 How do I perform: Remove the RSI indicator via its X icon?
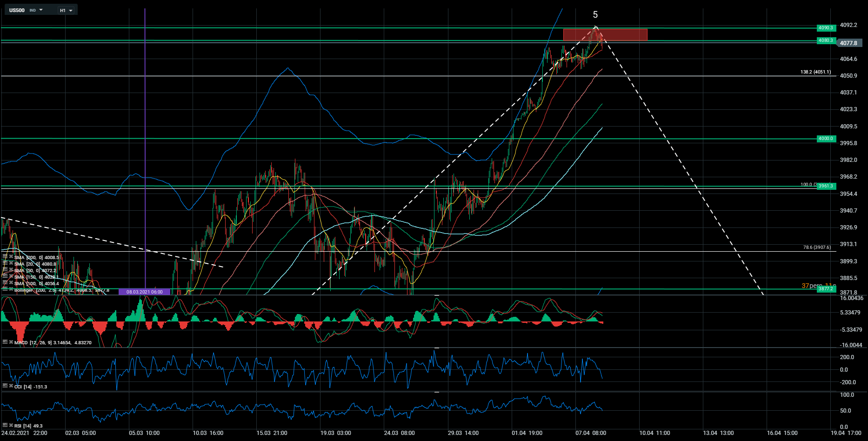[11, 426]
